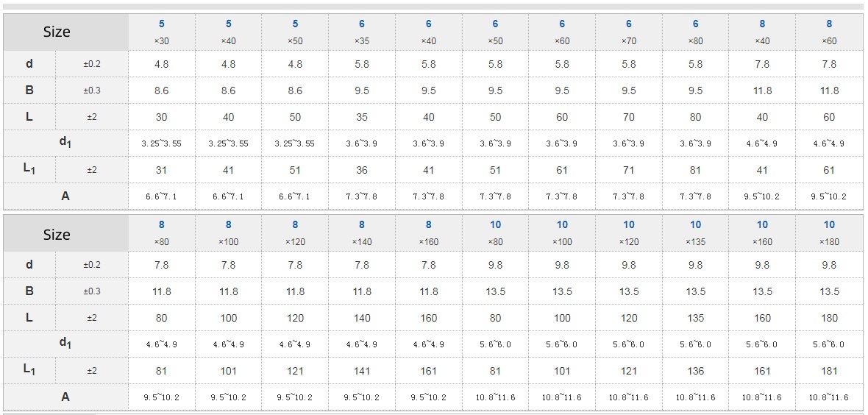
Task: Click the A row label in bottom table
Action: [x=65, y=397]
